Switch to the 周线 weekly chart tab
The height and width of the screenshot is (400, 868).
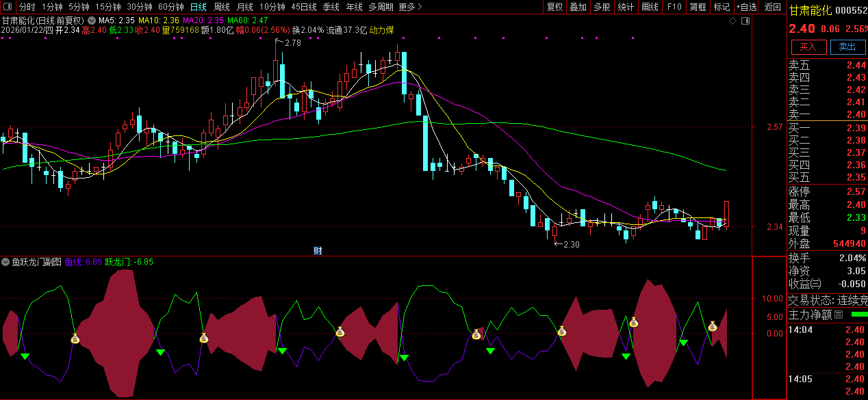click(x=221, y=7)
